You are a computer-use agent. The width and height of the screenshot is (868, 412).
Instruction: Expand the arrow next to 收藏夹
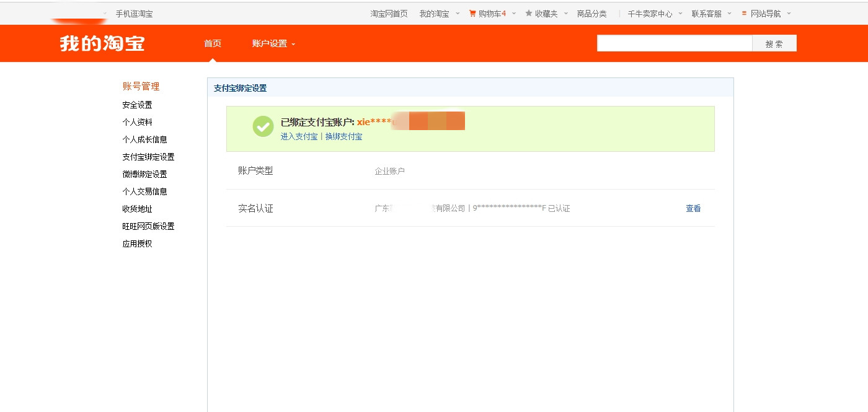pyautogui.click(x=565, y=13)
